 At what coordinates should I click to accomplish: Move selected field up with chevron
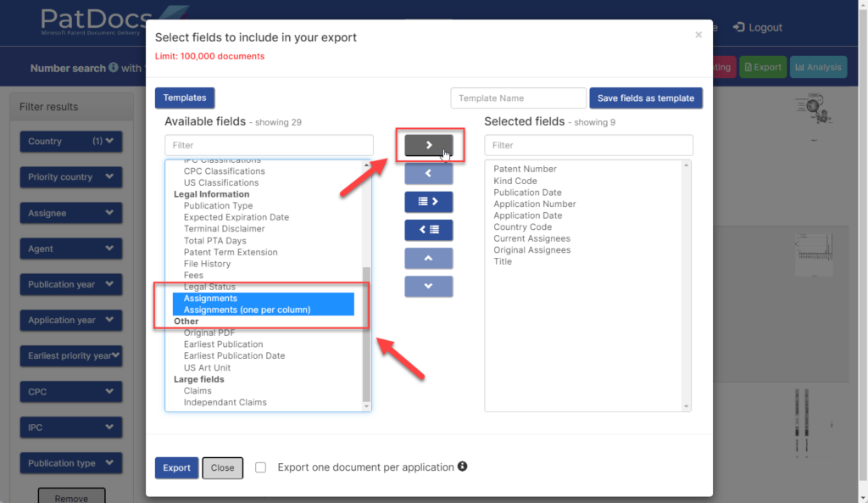point(428,258)
